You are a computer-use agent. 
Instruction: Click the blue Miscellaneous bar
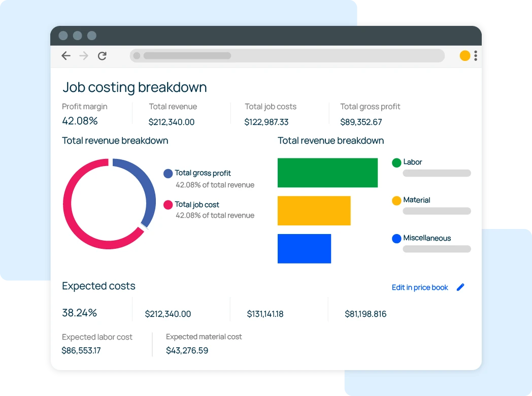[x=304, y=249]
